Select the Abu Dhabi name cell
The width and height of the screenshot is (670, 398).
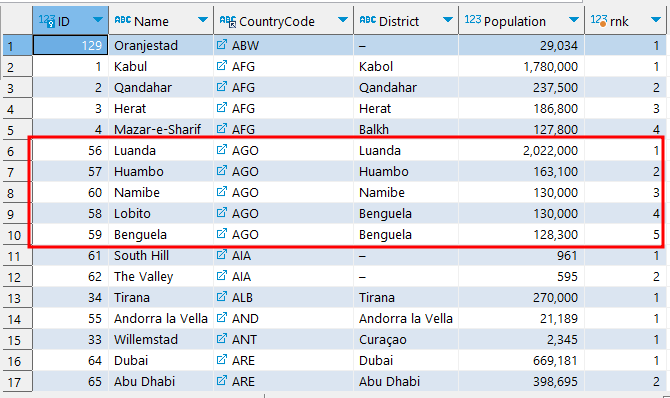(x=161, y=381)
